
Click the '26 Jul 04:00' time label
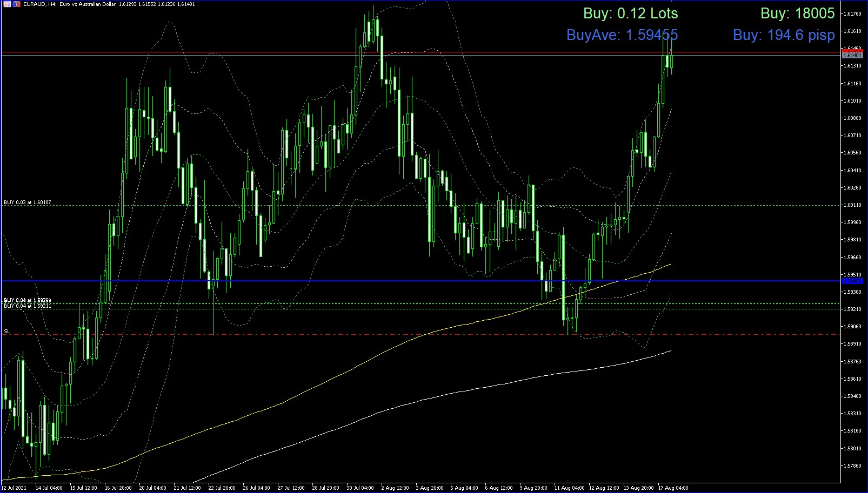[x=256, y=488]
